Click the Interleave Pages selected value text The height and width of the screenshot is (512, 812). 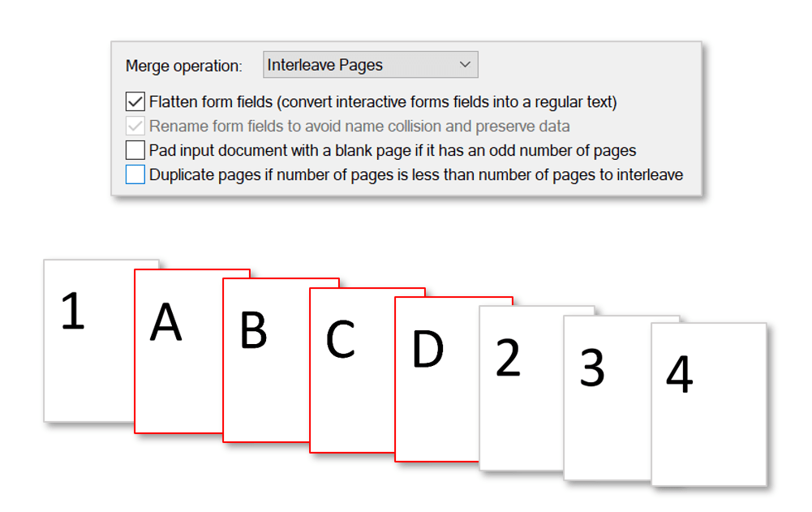coord(325,65)
